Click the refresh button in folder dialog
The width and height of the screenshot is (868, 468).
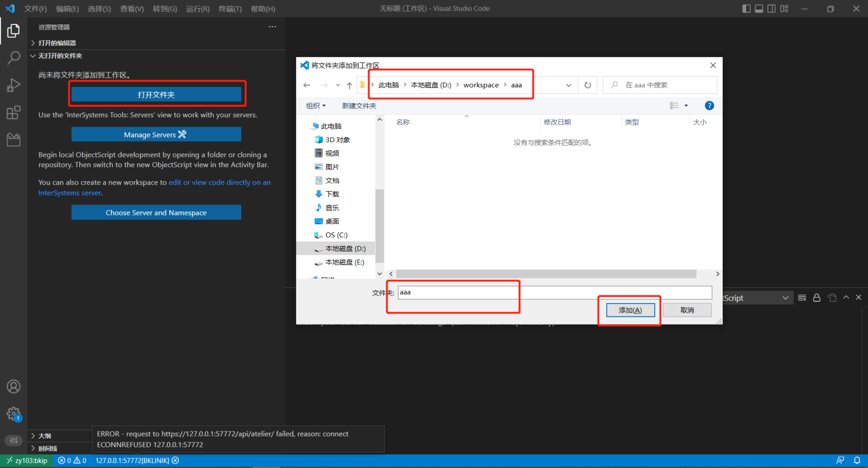pyautogui.click(x=588, y=85)
